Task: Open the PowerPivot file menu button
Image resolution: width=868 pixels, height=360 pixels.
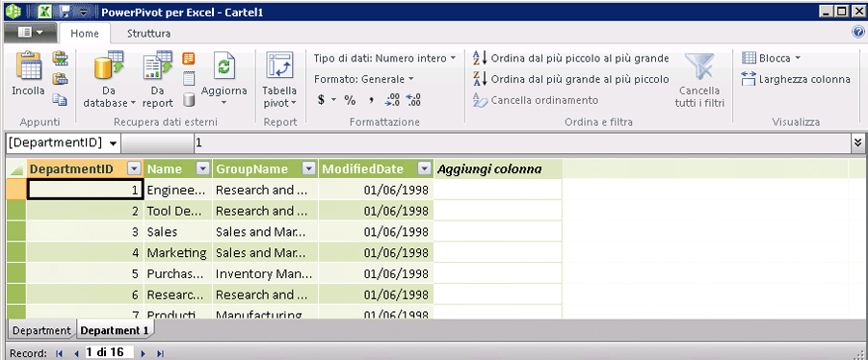Action: click(x=31, y=33)
